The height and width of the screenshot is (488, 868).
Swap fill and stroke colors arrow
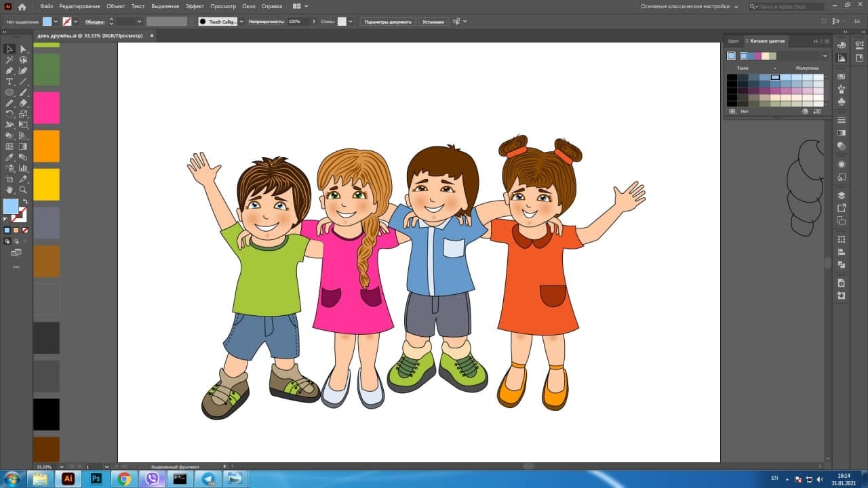click(25, 202)
